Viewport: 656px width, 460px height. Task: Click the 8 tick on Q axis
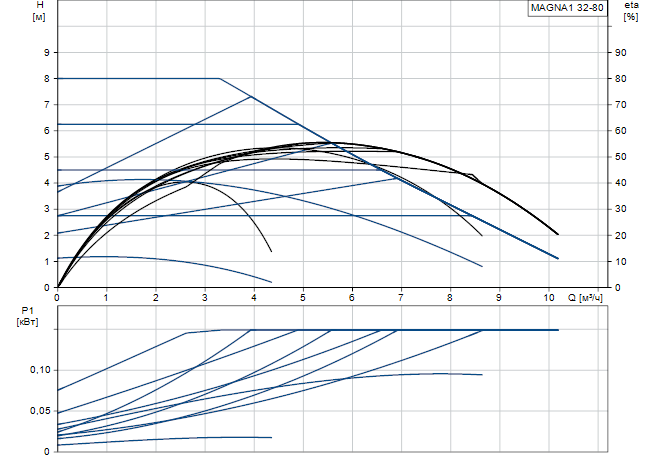[x=450, y=297]
